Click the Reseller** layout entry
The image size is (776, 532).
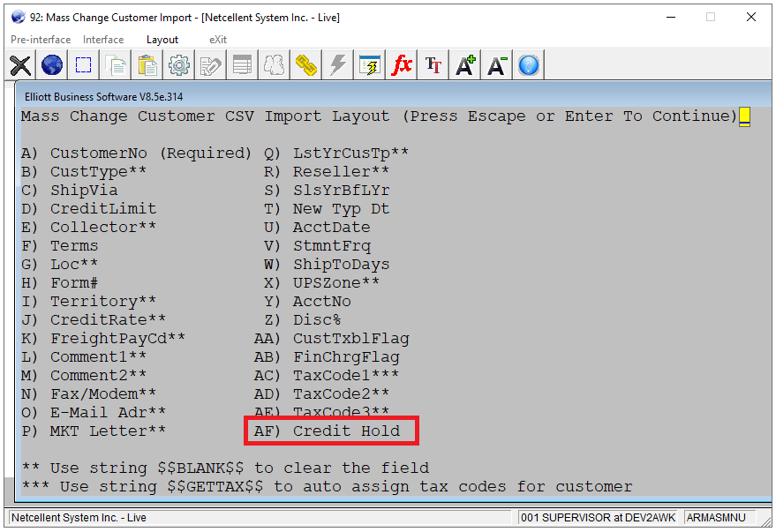(327, 171)
